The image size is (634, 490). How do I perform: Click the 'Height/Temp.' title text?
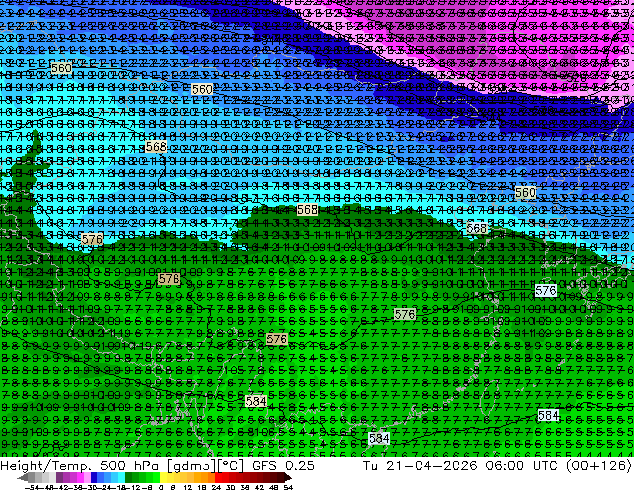pyautogui.click(x=46, y=466)
